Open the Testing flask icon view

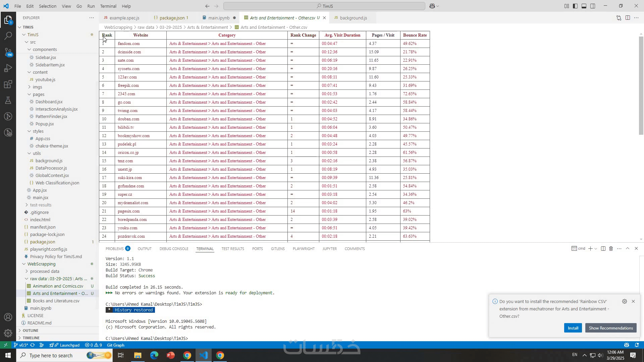pos(8,100)
